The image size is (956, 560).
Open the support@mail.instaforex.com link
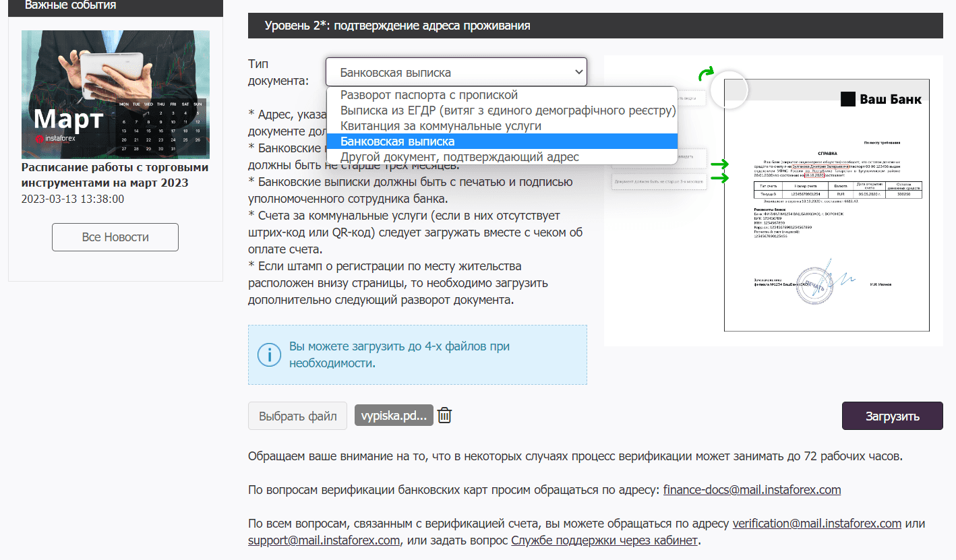click(x=324, y=540)
